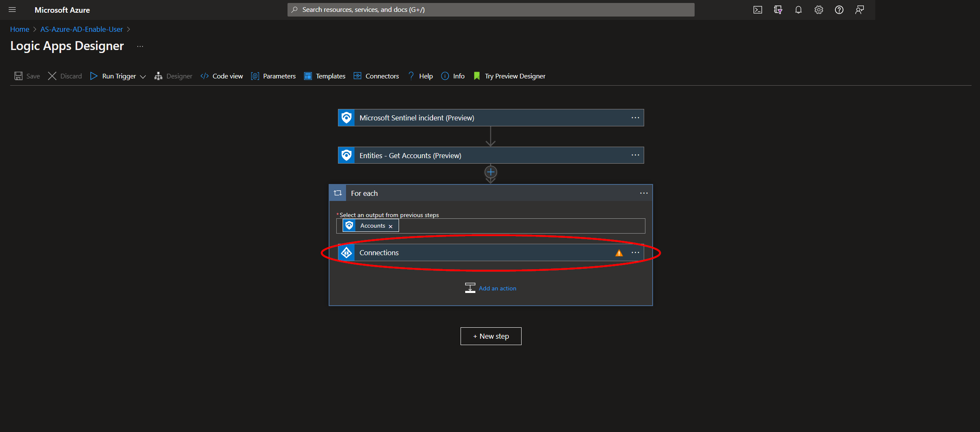Image resolution: width=980 pixels, height=432 pixels.
Task: Click the orange warning icon on Connections
Action: tap(619, 253)
